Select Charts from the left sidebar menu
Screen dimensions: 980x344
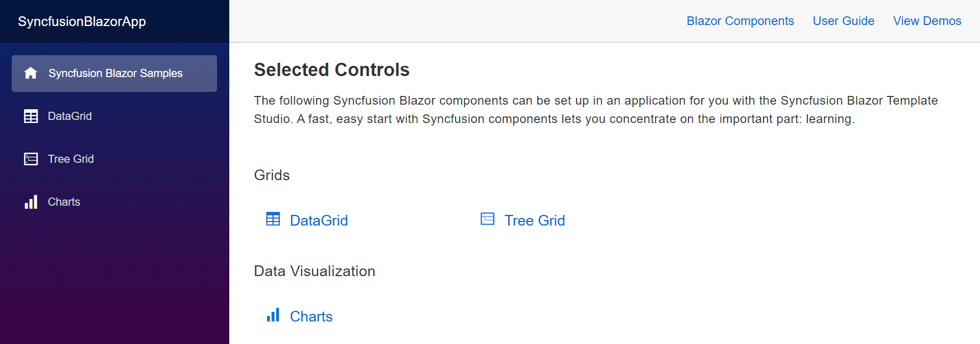[64, 202]
